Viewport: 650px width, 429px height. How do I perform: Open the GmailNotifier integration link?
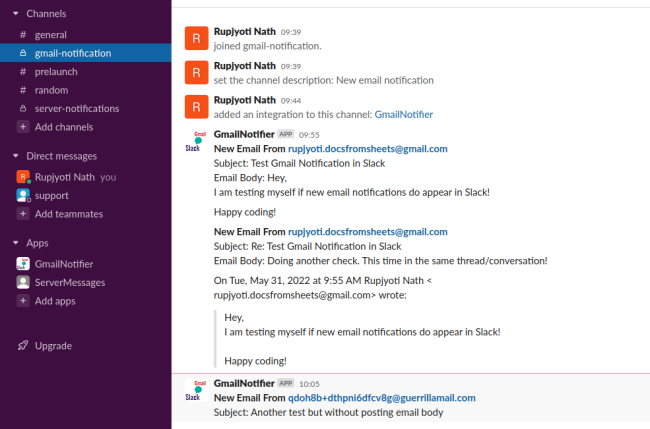(x=404, y=114)
